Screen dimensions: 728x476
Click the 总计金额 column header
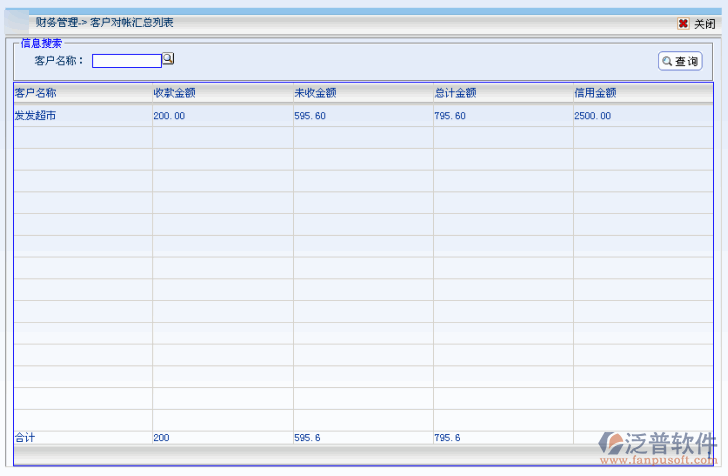pyautogui.click(x=455, y=93)
